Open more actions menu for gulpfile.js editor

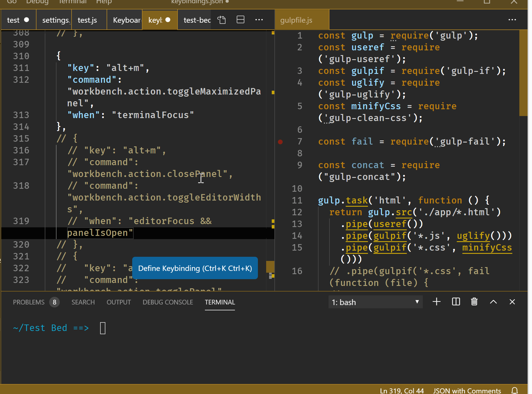click(x=512, y=20)
